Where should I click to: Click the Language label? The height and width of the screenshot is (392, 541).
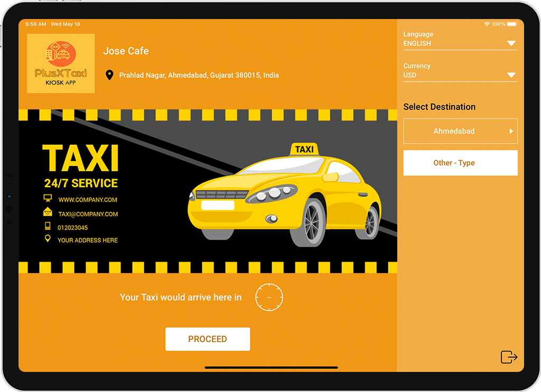click(x=418, y=34)
